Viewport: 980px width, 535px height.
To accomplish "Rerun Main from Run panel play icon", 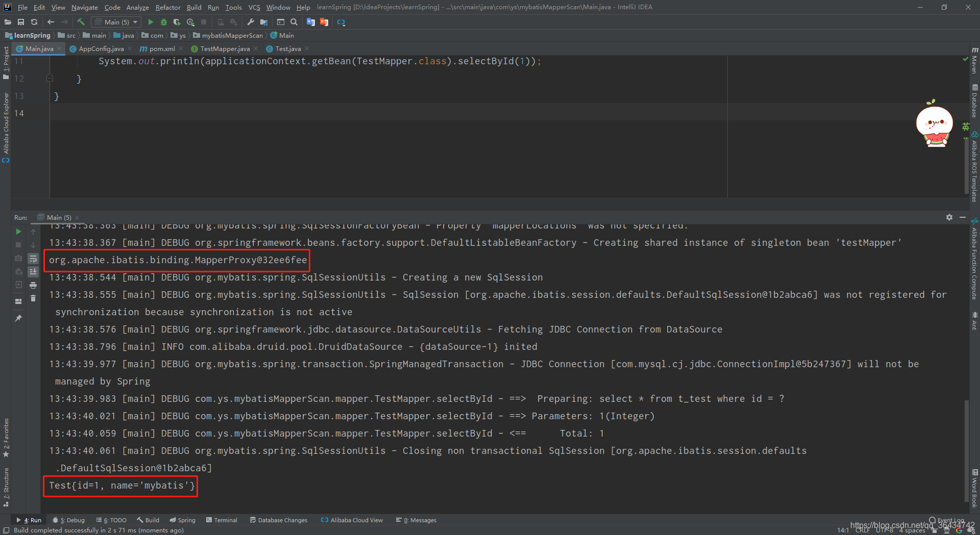I will tap(18, 232).
